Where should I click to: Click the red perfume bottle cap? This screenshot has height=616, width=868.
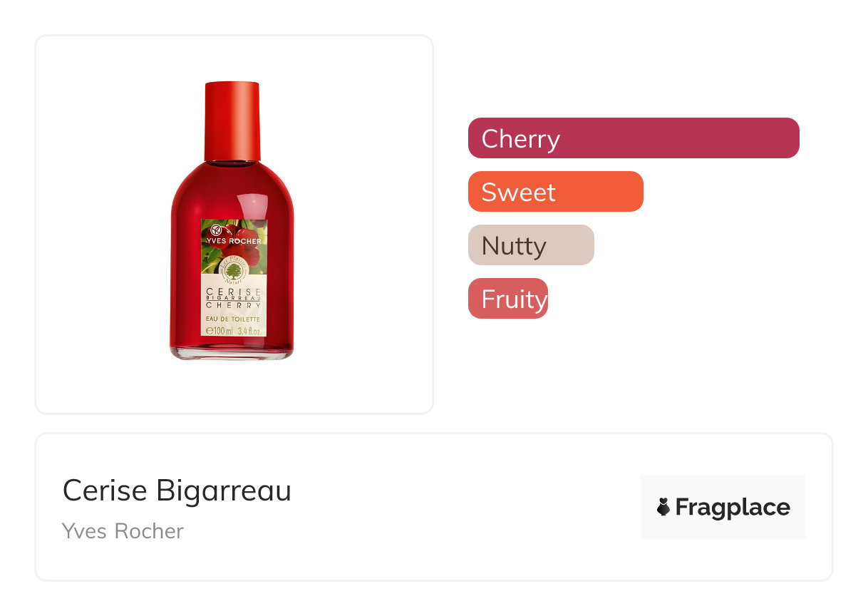tap(232, 121)
